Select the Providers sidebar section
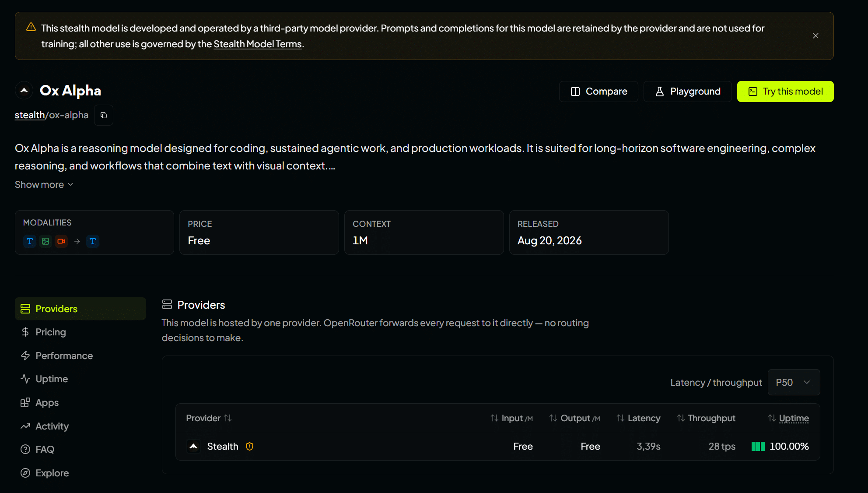Screen dimensions: 868x493 tap(80, 309)
